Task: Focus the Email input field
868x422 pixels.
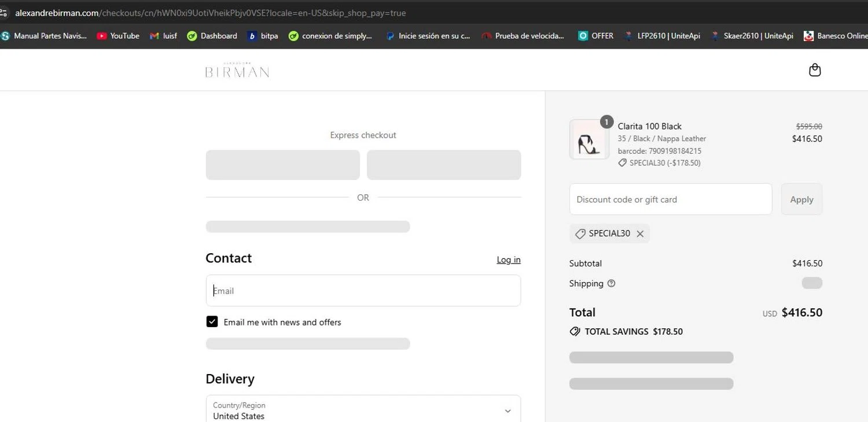Action: click(x=363, y=291)
